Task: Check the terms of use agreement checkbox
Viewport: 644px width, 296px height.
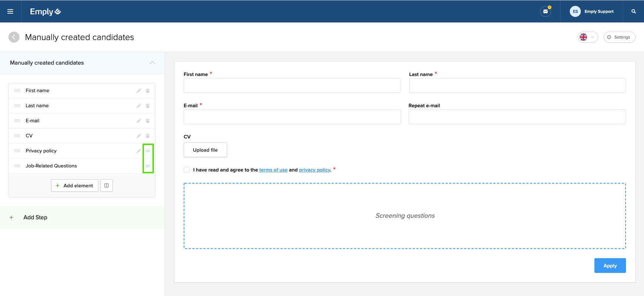Action: click(x=187, y=170)
